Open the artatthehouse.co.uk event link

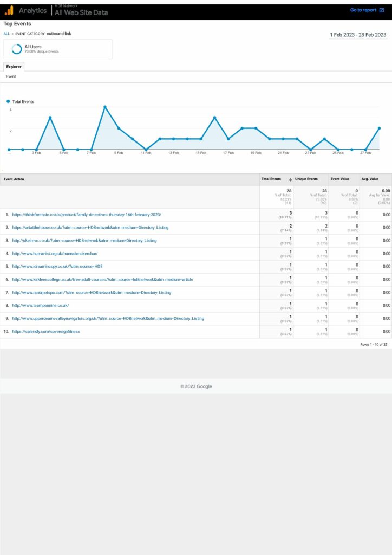point(90,228)
